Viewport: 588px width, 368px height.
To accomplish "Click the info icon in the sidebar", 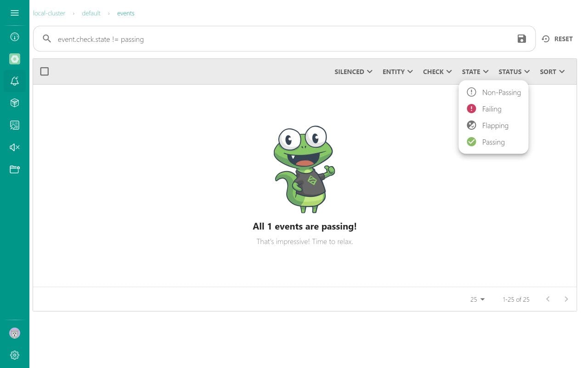I will [x=14, y=37].
